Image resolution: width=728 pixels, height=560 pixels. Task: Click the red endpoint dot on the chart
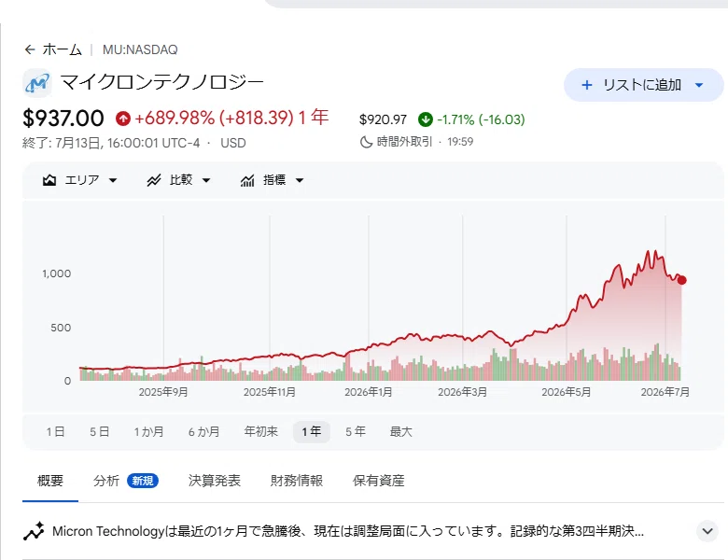click(x=681, y=280)
